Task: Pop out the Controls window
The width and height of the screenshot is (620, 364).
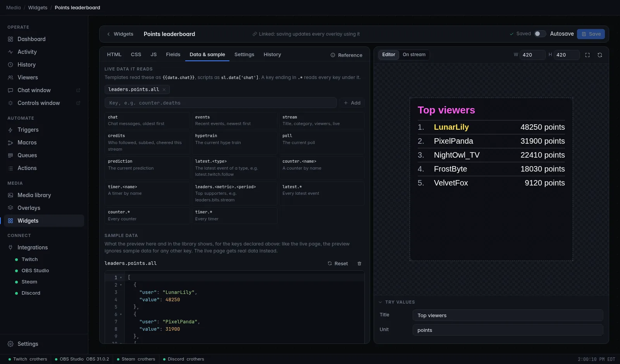Action: point(78,103)
